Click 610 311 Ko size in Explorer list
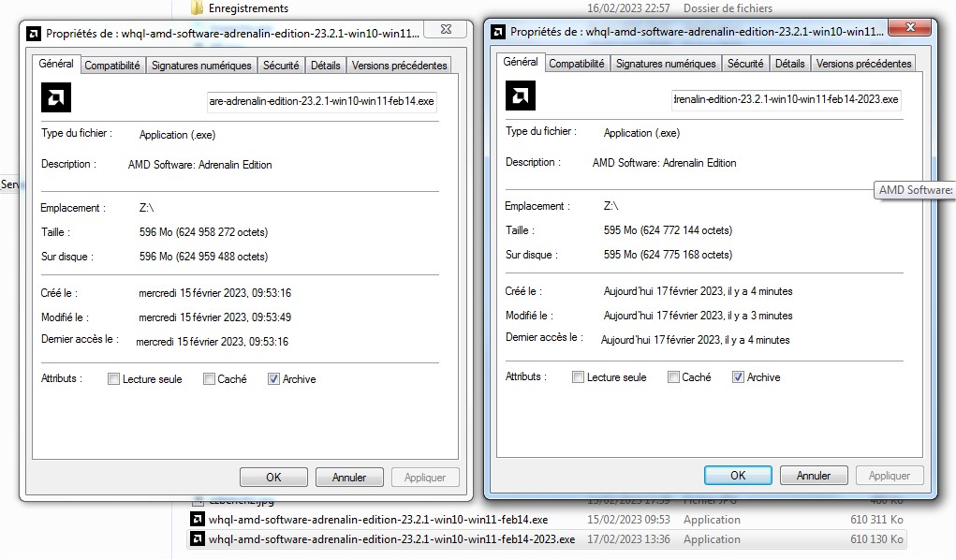This screenshot has width=956, height=560. tap(876, 520)
